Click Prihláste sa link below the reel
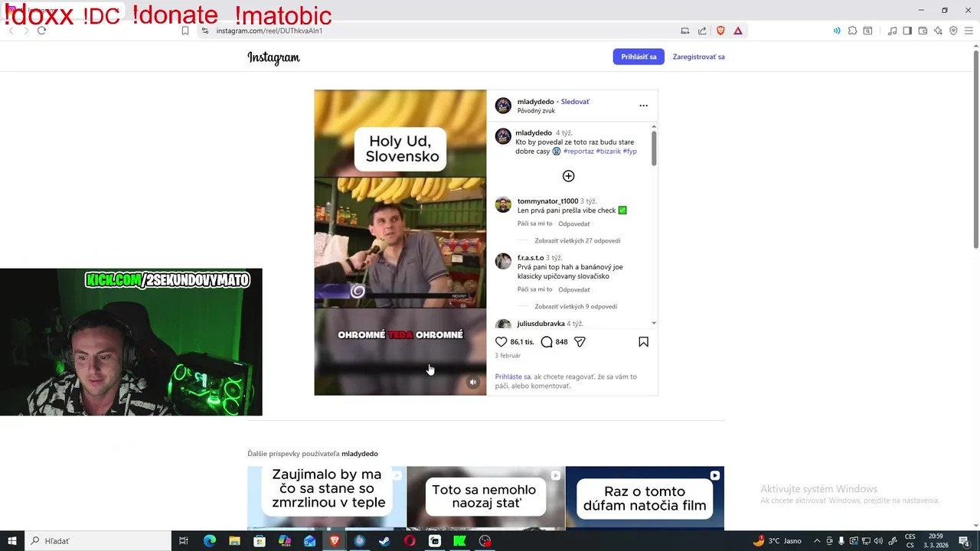Screen dimensions: 980x551 pyautogui.click(x=513, y=377)
